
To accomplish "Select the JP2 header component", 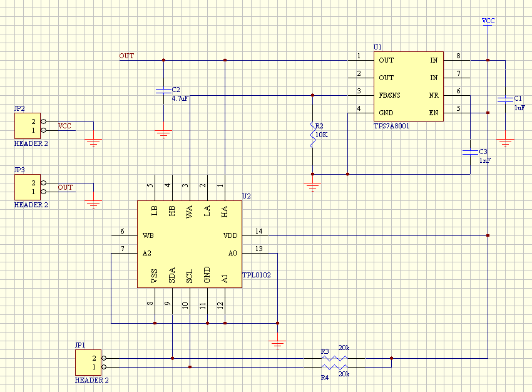I will click(x=28, y=126).
